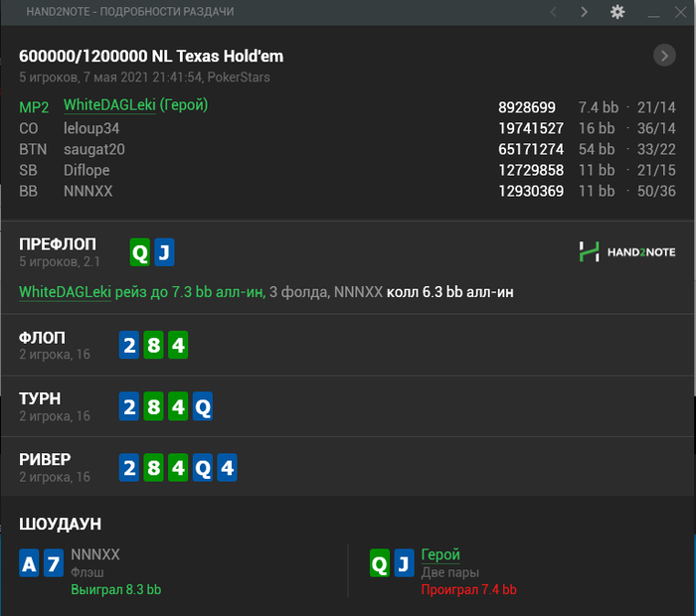Image resolution: width=696 pixels, height=616 pixels.
Task: Click stack value 65171274
Action: (531, 149)
